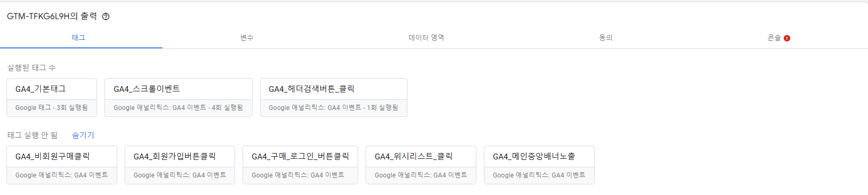
Task: Click the 실행된 태그 수 section label
Action: pyautogui.click(x=31, y=67)
